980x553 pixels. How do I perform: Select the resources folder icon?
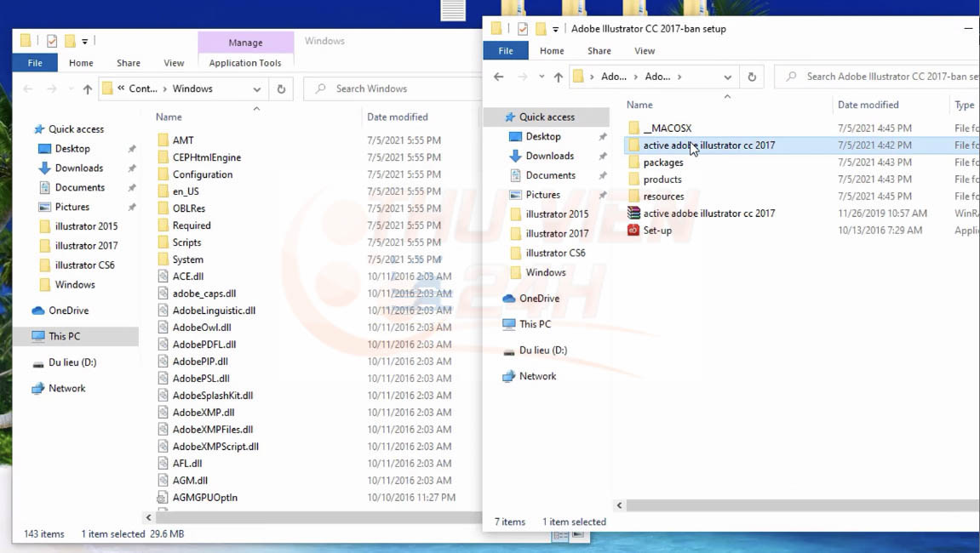point(633,197)
